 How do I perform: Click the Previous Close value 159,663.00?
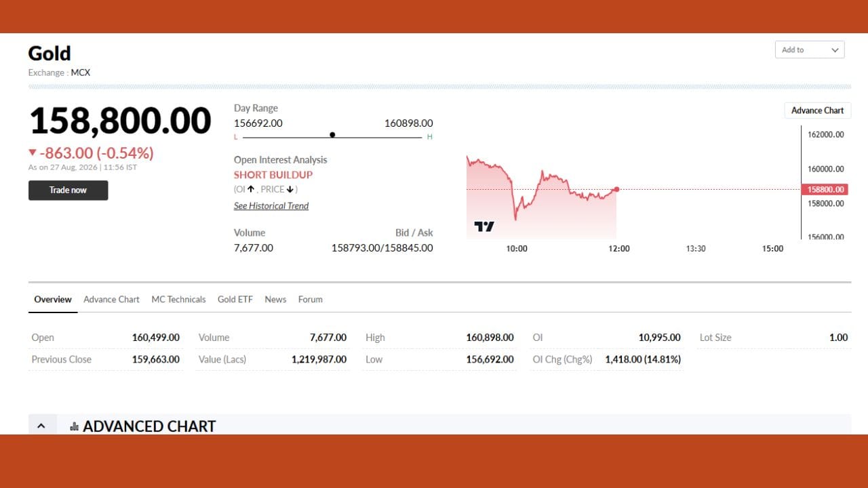(x=156, y=359)
